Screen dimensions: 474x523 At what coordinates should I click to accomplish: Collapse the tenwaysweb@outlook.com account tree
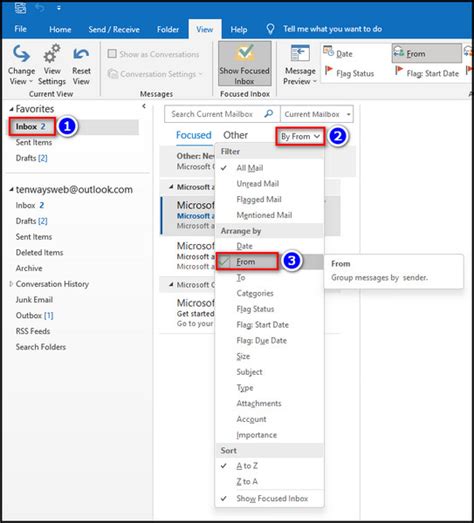point(11,189)
